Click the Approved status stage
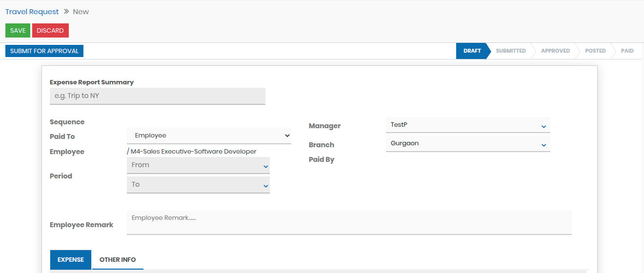644x273 pixels. click(555, 51)
